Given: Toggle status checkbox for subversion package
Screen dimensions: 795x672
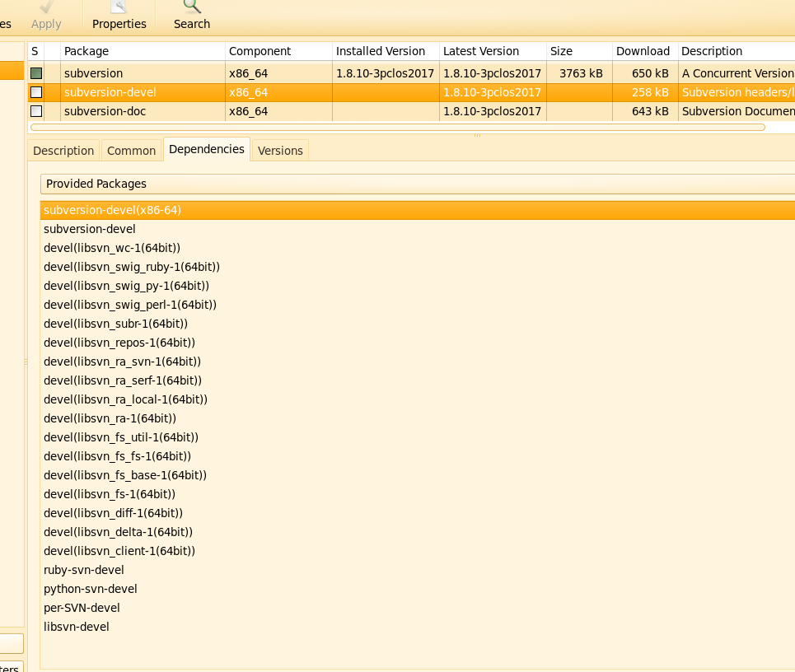Looking at the screenshot, I should (x=36, y=73).
